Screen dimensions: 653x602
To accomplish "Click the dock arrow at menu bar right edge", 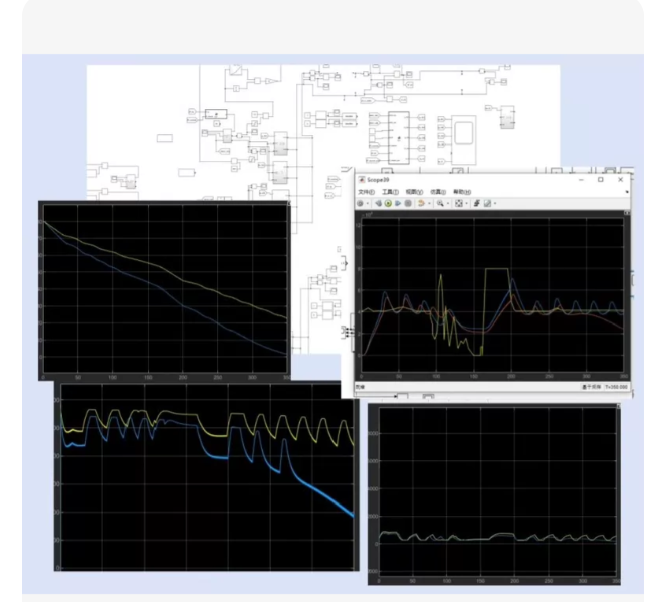I will click(x=627, y=192).
